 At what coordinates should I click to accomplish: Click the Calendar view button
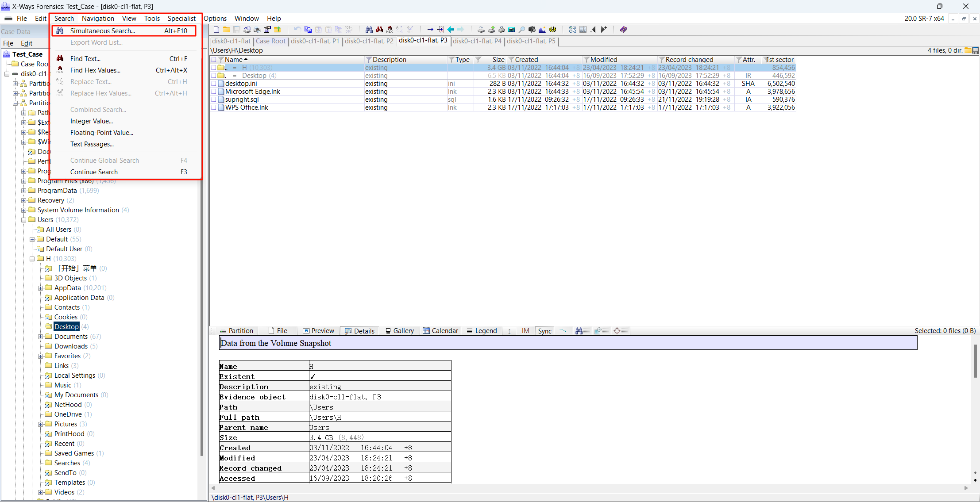pyautogui.click(x=441, y=331)
